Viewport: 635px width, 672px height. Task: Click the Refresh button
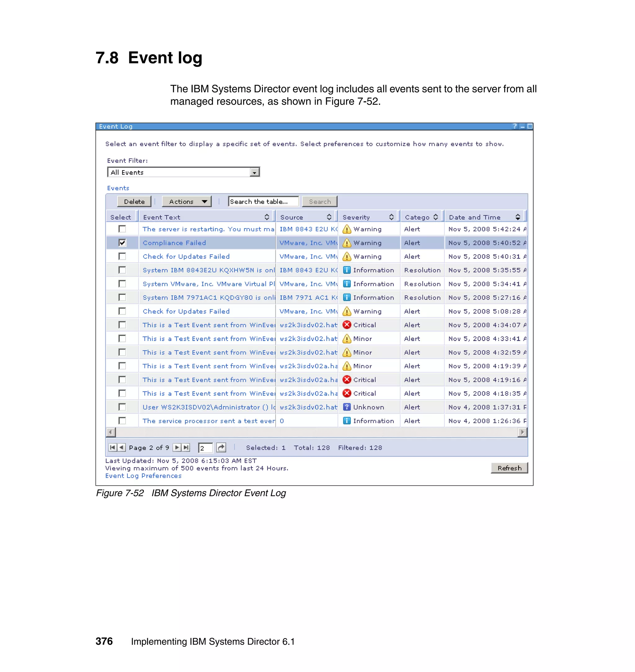509,468
